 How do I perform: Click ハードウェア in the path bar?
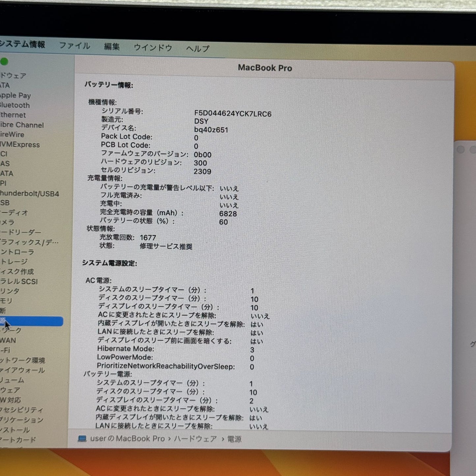(x=195, y=439)
